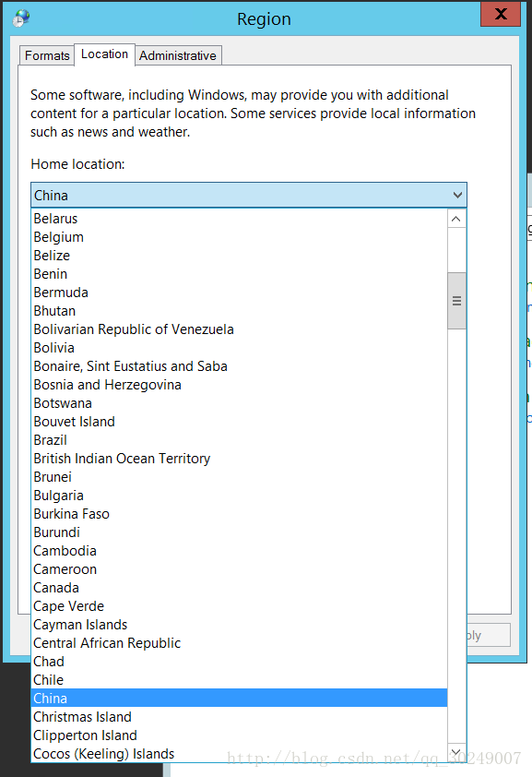532x777 pixels.
Task: Select the highlighted China entry
Action: pos(239,699)
